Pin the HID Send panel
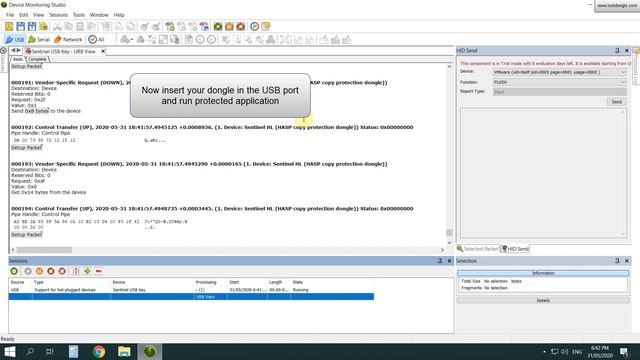 [617, 51]
